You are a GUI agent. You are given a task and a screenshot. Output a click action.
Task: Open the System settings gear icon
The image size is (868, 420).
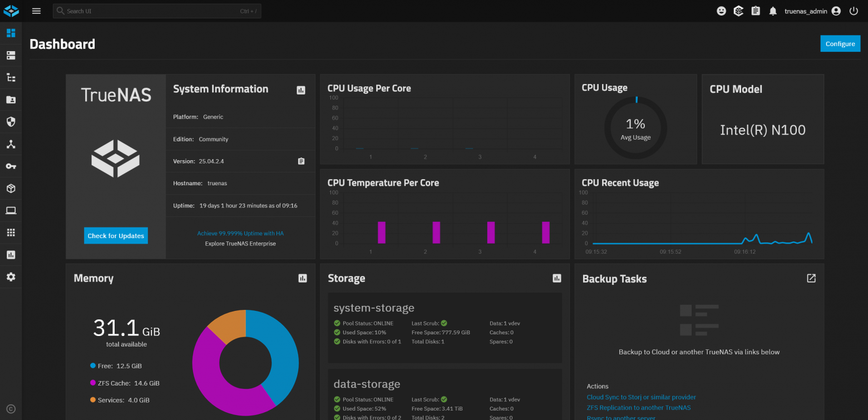click(x=11, y=276)
